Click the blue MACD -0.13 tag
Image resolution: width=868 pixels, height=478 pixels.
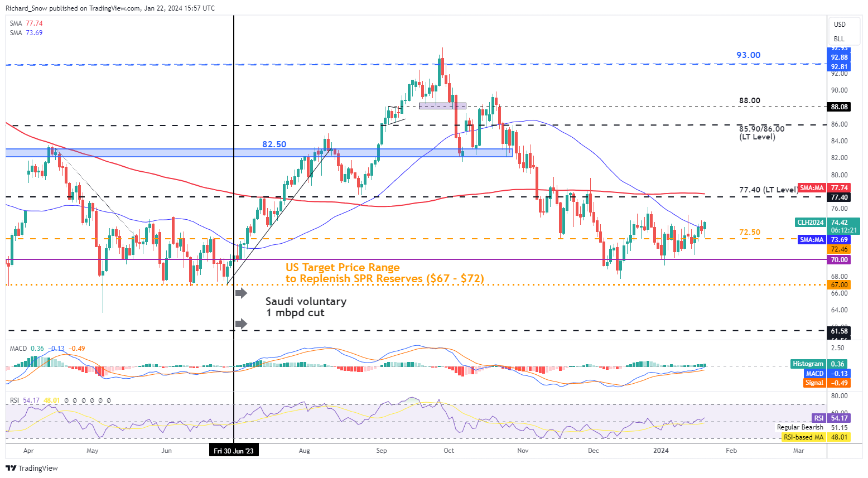(826, 373)
